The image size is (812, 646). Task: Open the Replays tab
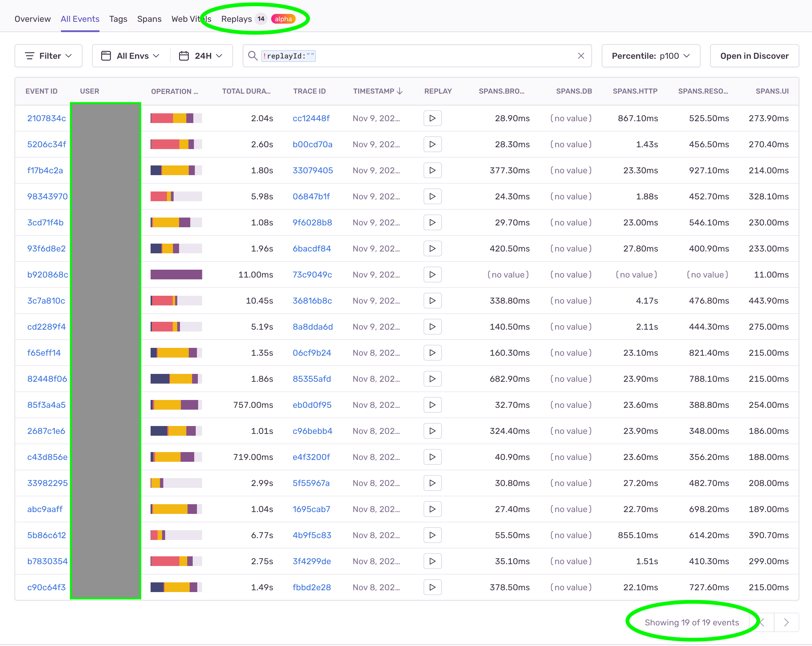(237, 19)
